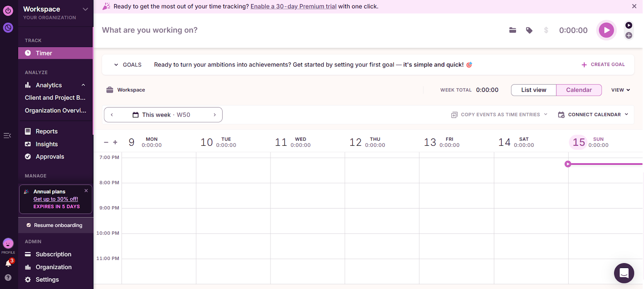The image size is (644, 289).
Task: Click the Workspace briefcase icon
Action: [109, 90]
